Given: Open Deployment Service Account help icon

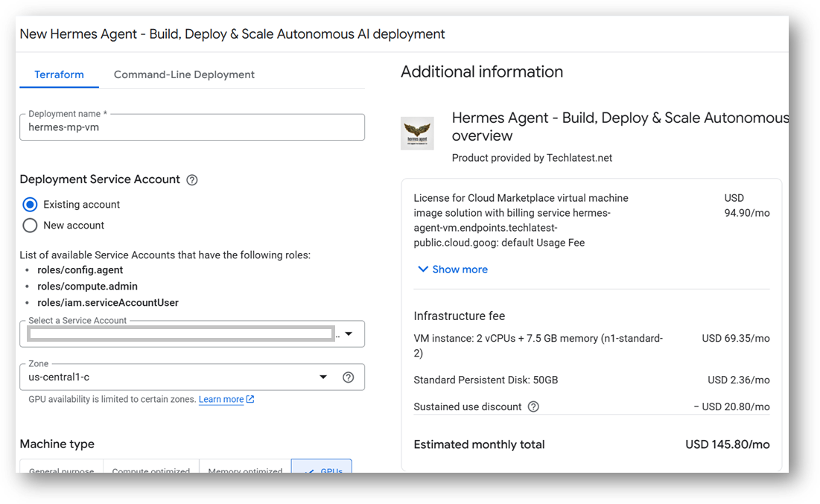Looking at the screenshot, I should [x=192, y=180].
